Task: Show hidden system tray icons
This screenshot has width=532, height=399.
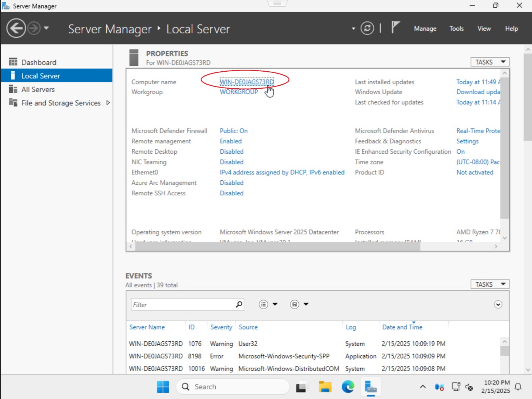Action: point(423,387)
